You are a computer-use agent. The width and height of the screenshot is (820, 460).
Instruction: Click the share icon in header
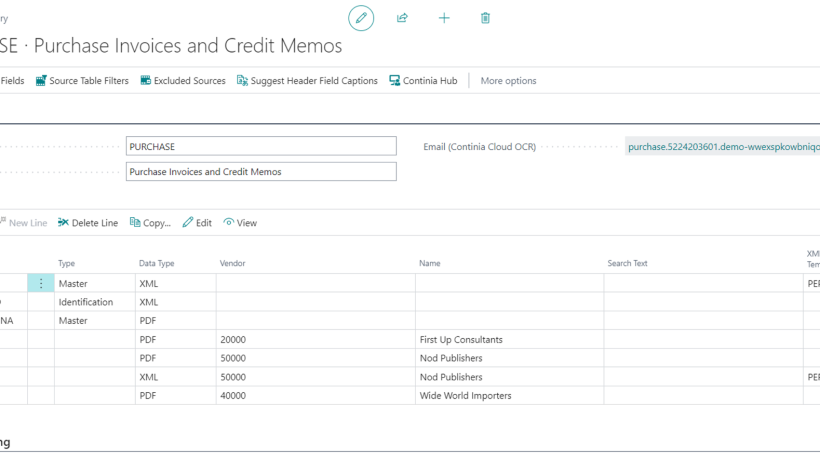[402, 18]
